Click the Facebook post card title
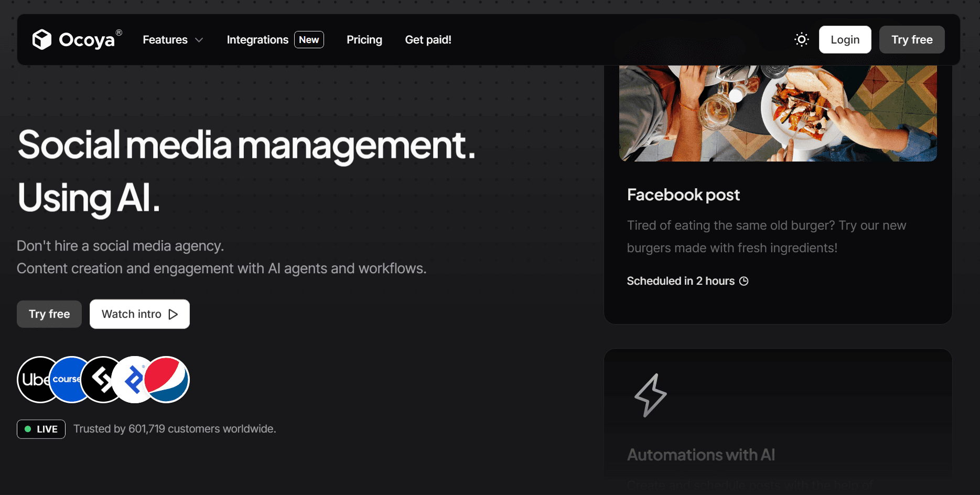Screen dimensions: 980x495 683,195
